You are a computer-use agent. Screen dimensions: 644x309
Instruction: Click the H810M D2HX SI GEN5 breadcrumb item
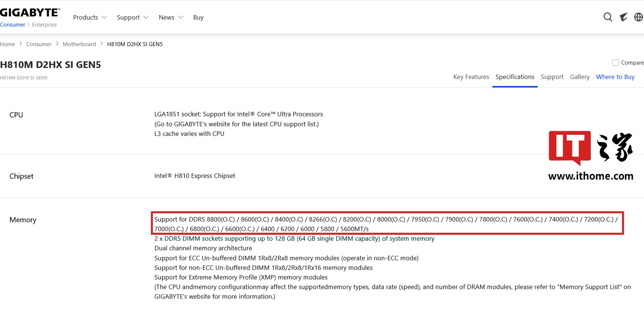tap(135, 44)
